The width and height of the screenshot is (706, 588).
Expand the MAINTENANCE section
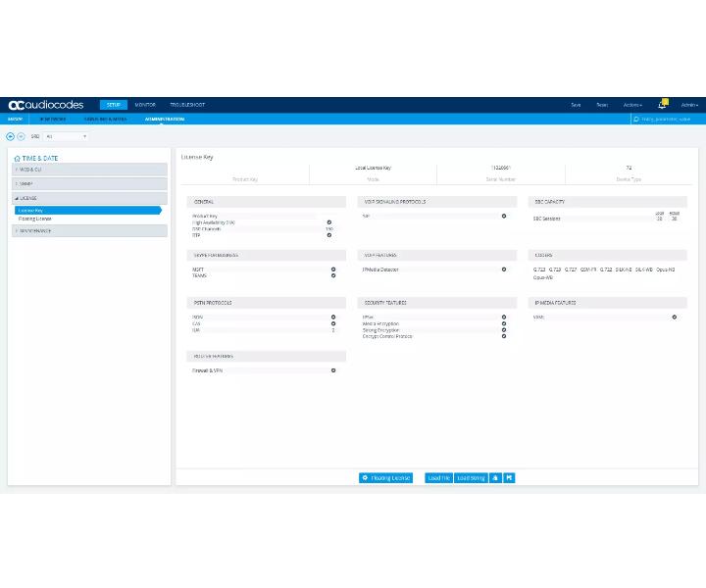click(89, 231)
